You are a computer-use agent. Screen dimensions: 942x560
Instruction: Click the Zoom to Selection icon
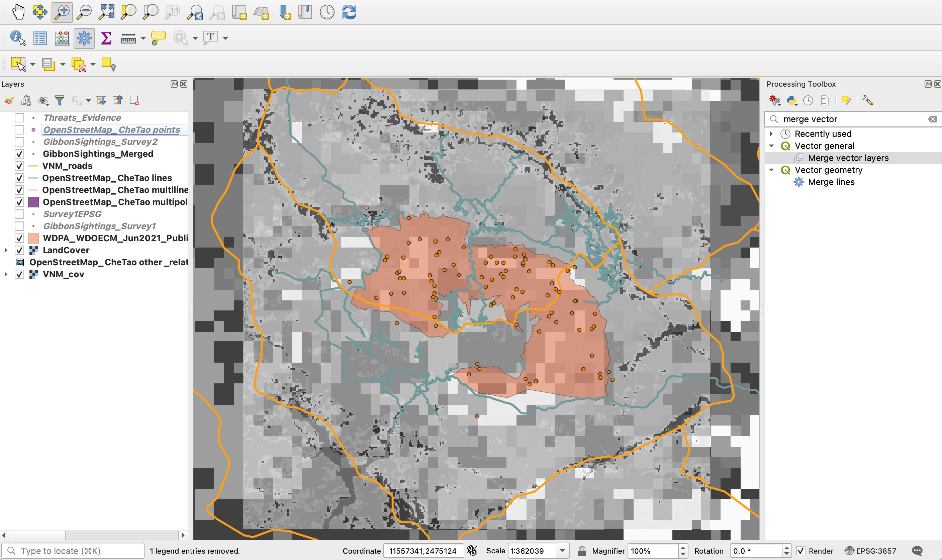tap(128, 12)
